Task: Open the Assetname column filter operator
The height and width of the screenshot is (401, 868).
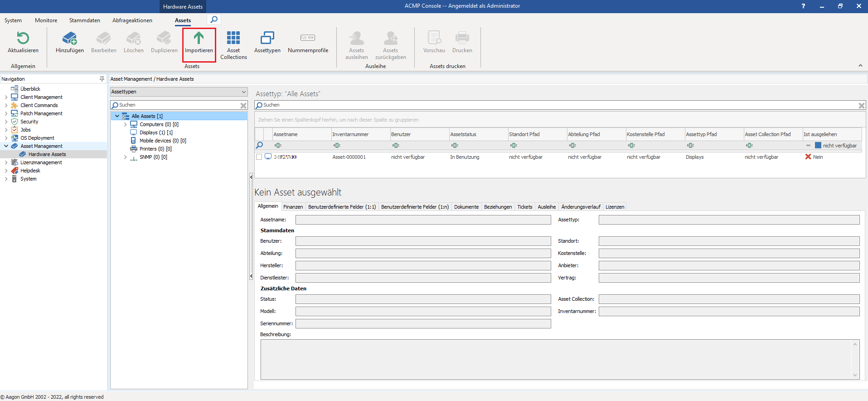Action: [278, 146]
